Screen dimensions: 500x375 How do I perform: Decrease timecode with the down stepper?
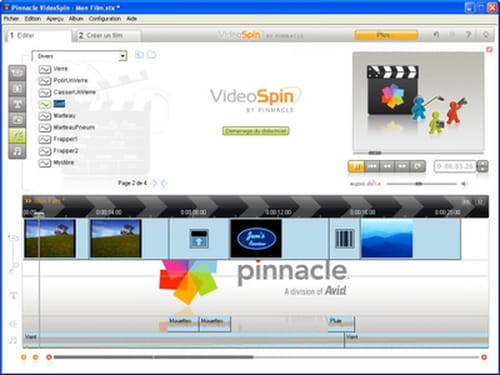[482, 169]
